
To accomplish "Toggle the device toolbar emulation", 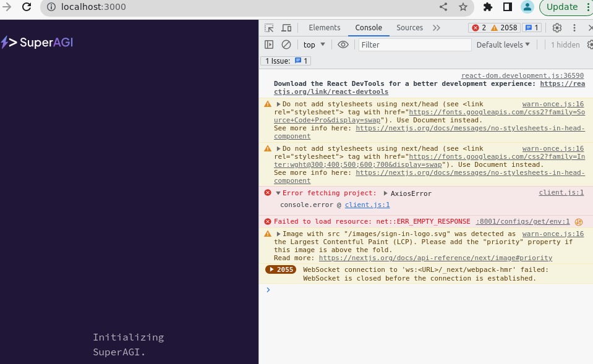I will 286,28.
